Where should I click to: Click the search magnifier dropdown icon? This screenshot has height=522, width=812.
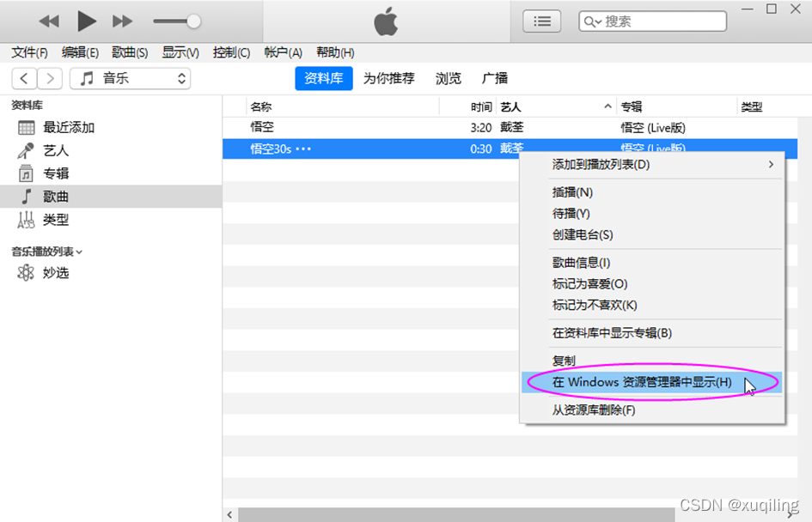(x=592, y=21)
